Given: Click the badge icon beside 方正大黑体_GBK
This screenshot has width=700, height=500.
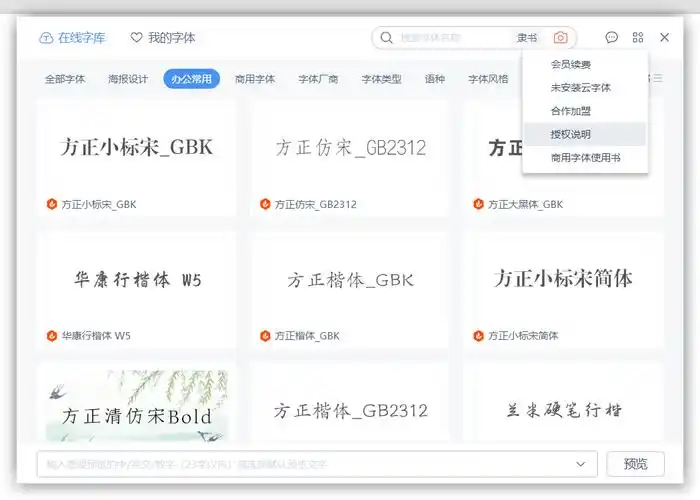Looking at the screenshot, I should pyautogui.click(x=479, y=204).
